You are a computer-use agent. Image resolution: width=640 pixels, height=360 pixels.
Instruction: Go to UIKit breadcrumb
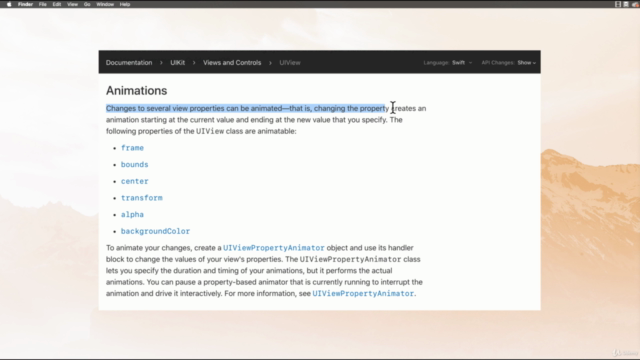tap(178, 62)
